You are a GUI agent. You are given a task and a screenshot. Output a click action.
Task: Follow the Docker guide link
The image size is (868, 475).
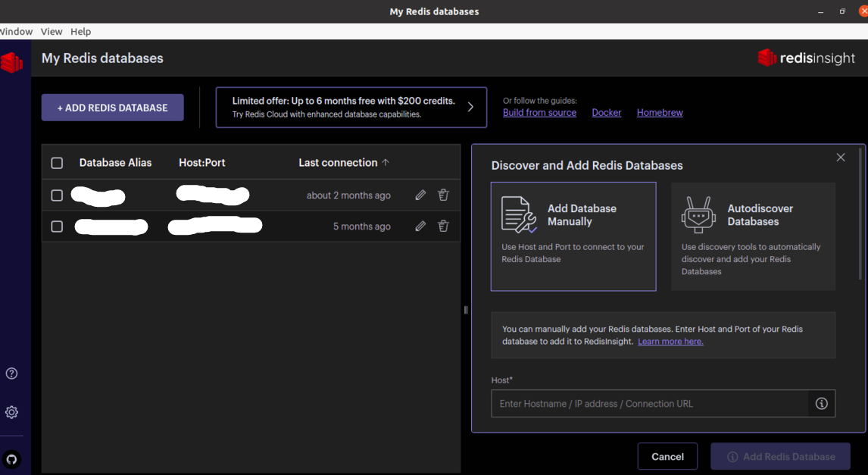(x=606, y=112)
